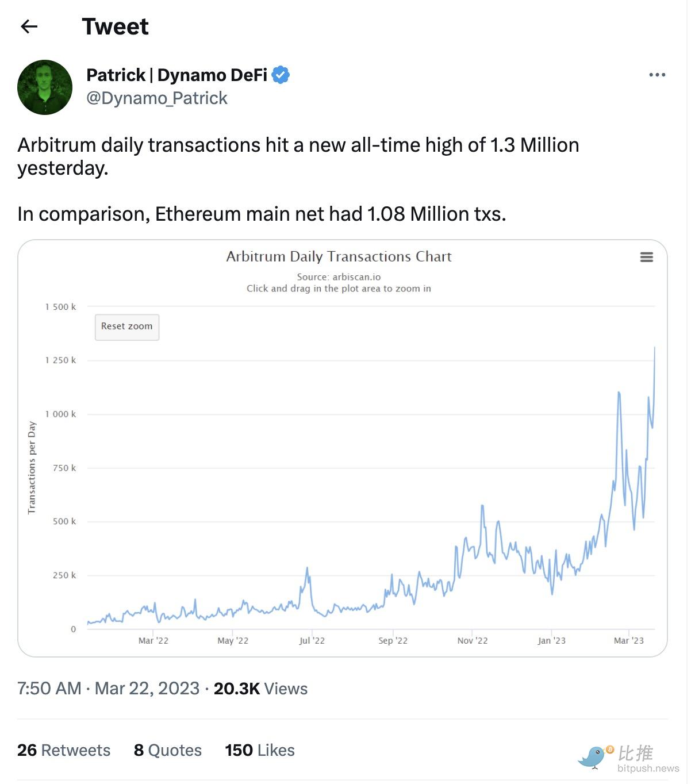The height and width of the screenshot is (784, 691).
Task: Click the Reset zoom button
Action: pos(127,326)
